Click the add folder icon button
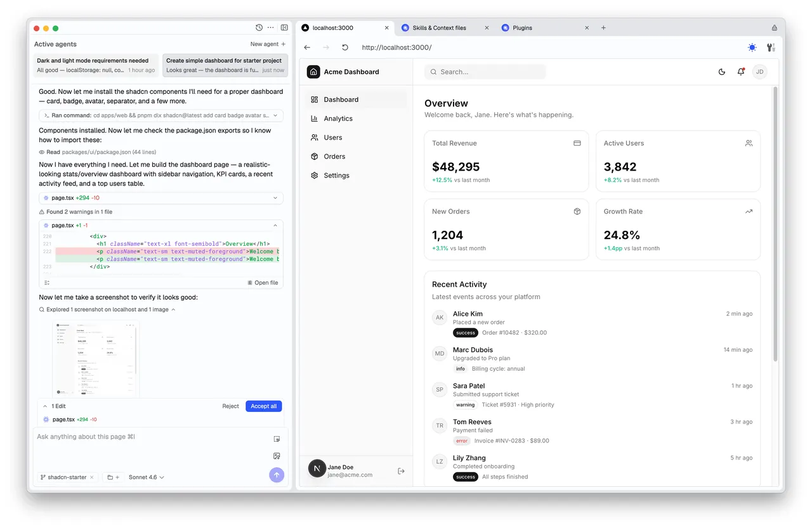The image size is (812, 528). pos(113,477)
